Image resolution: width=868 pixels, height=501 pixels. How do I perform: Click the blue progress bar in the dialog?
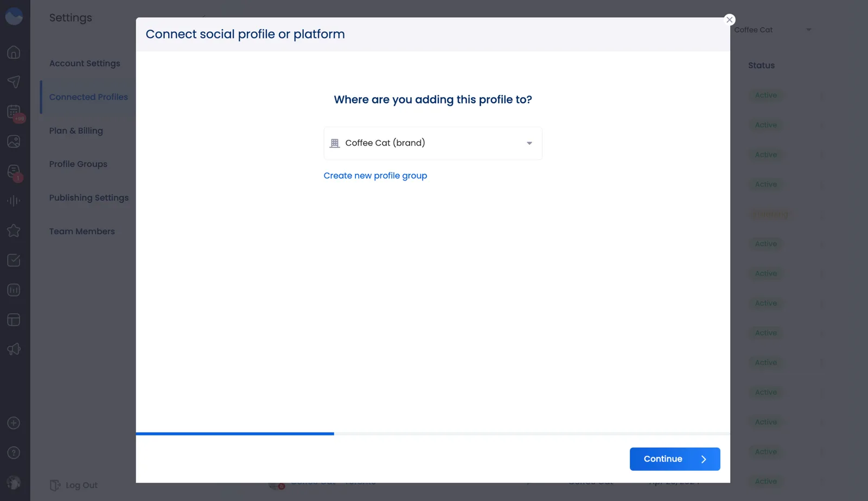coord(235,434)
